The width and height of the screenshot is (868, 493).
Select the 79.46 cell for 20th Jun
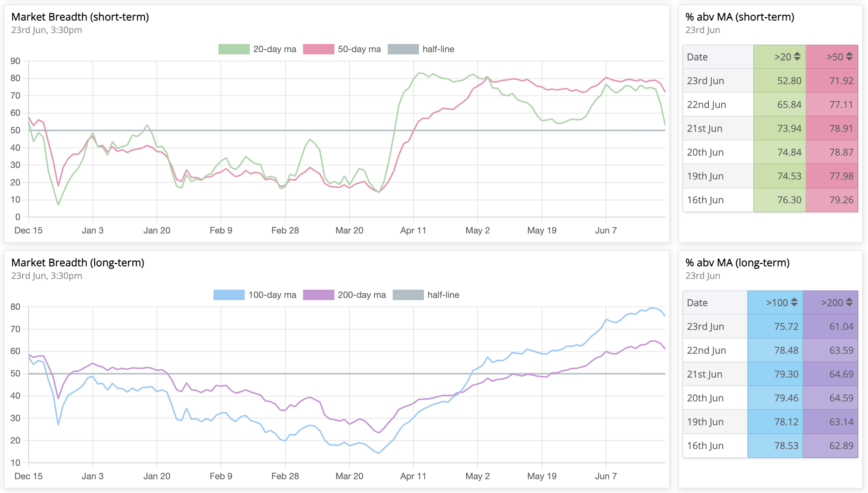point(775,398)
